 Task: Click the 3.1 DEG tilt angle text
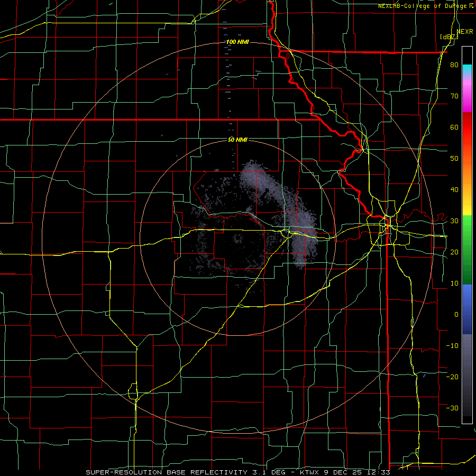[268, 472]
